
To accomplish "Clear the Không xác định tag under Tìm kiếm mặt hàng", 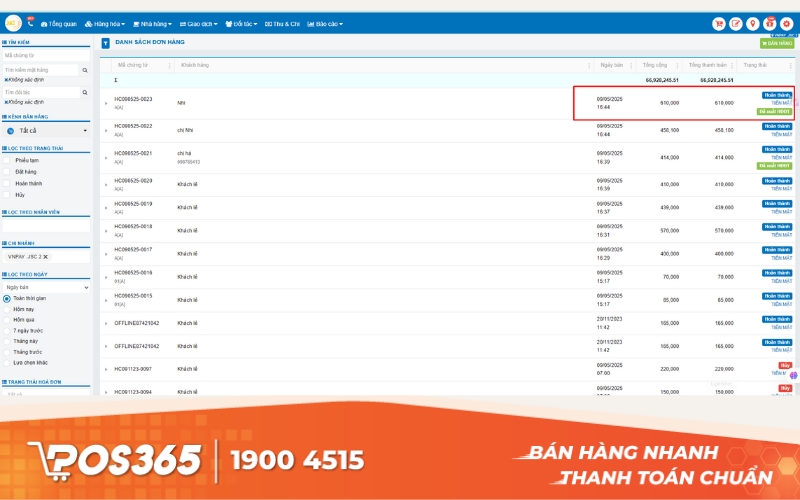I will coord(6,80).
